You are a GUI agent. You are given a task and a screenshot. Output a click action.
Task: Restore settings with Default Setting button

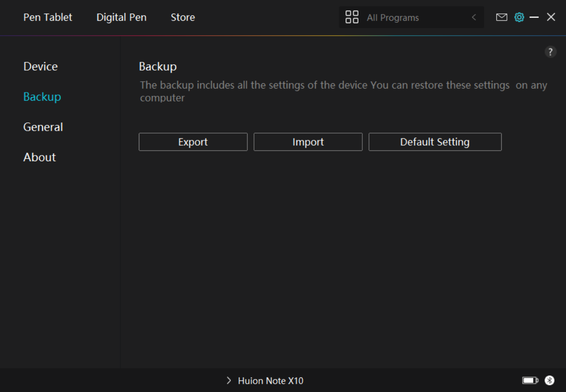pos(435,142)
